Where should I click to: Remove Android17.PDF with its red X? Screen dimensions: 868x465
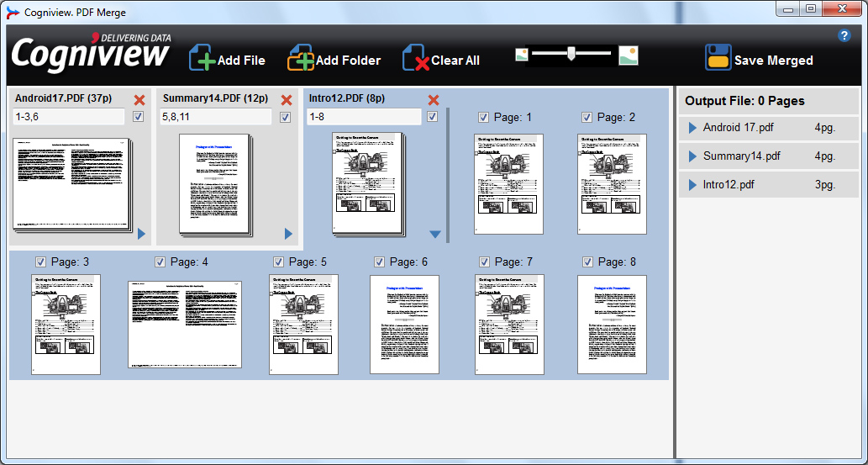139,100
